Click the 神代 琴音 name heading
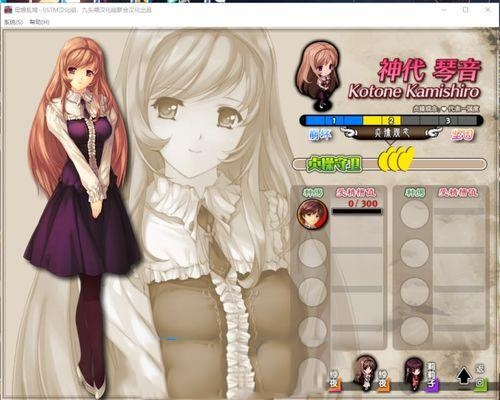500x400 pixels. pyautogui.click(x=429, y=70)
